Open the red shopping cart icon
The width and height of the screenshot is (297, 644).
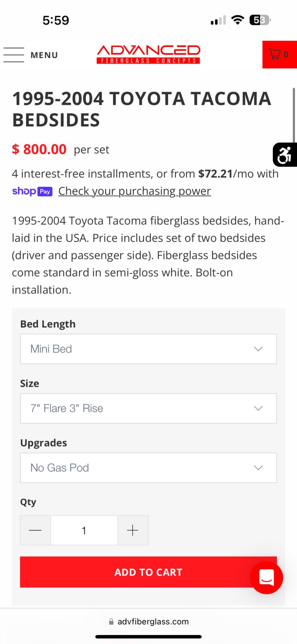click(x=275, y=54)
